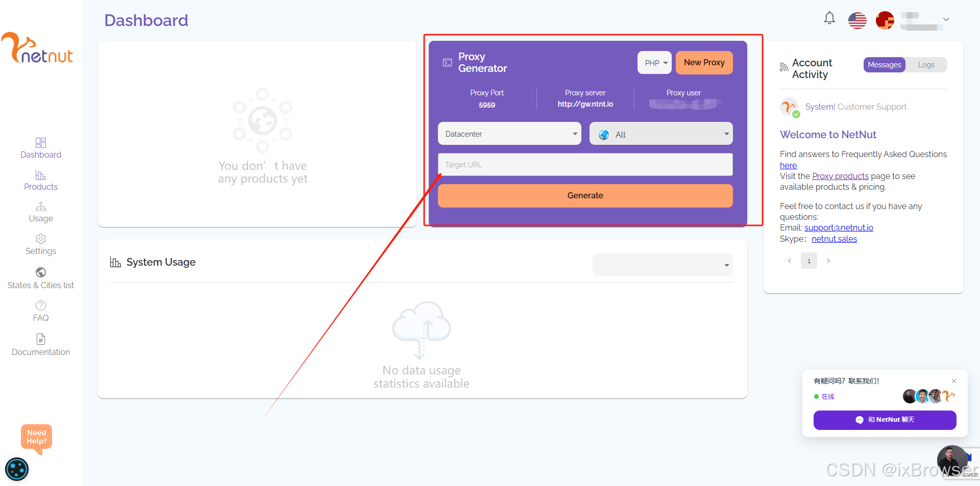This screenshot has width=980, height=486.
Task: Click the proxy server http://gw.ntnt.io
Action: pyautogui.click(x=585, y=104)
